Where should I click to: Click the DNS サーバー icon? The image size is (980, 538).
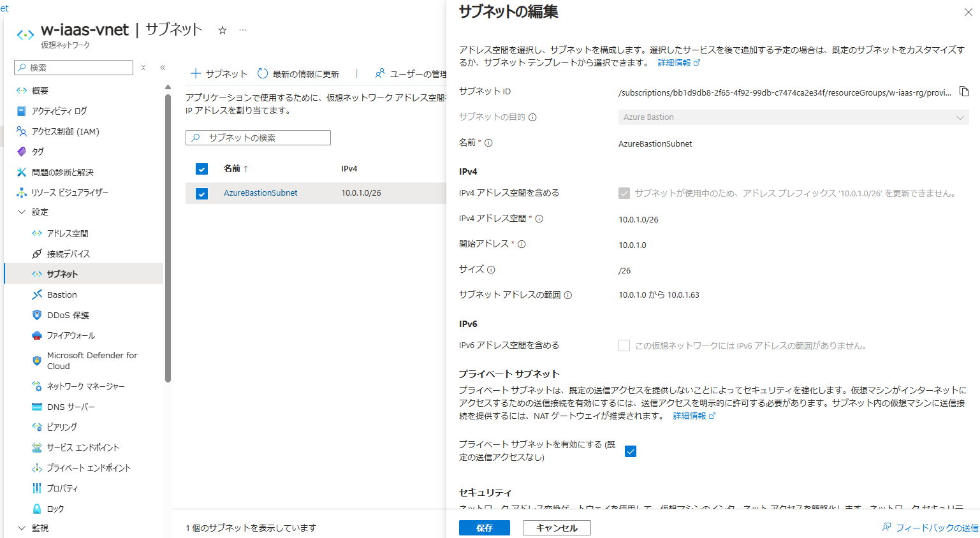(x=37, y=407)
